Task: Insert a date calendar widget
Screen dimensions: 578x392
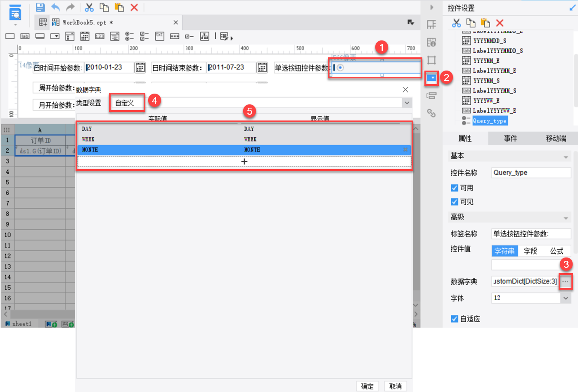Action: (x=85, y=36)
